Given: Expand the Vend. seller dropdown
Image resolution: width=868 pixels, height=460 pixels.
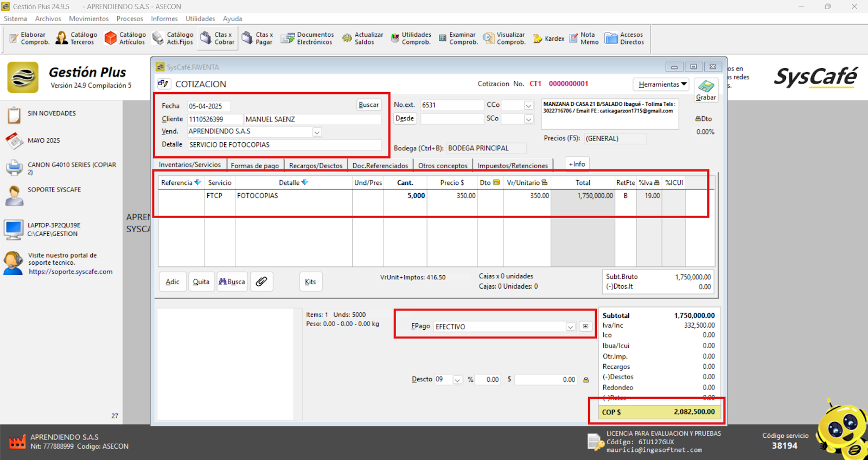Looking at the screenshot, I should pyautogui.click(x=317, y=132).
